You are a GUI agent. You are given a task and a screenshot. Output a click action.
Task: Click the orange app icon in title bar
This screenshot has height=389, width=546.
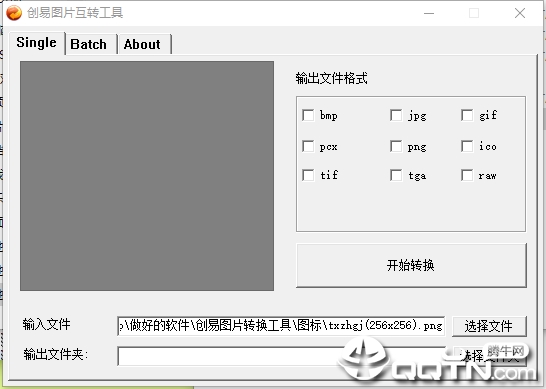point(14,13)
